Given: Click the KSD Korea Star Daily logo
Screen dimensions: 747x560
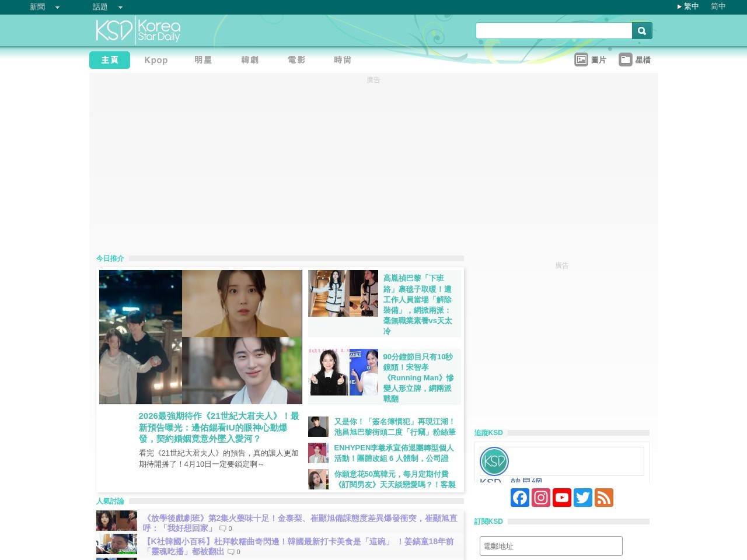Looking at the screenshot, I should click(x=138, y=30).
